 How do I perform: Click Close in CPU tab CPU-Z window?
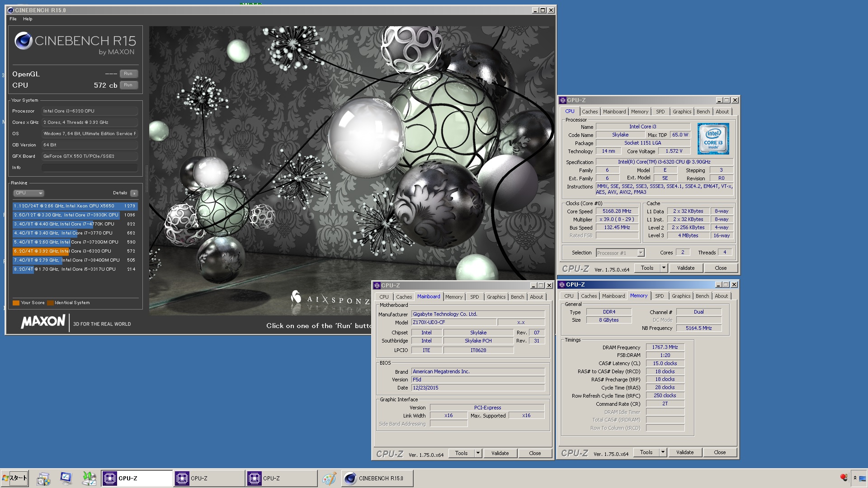click(x=721, y=268)
